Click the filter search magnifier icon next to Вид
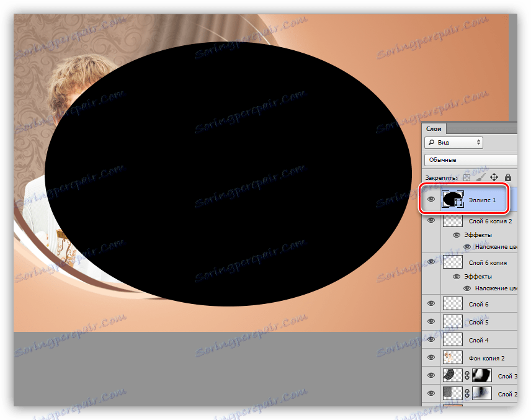 click(x=431, y=142)
